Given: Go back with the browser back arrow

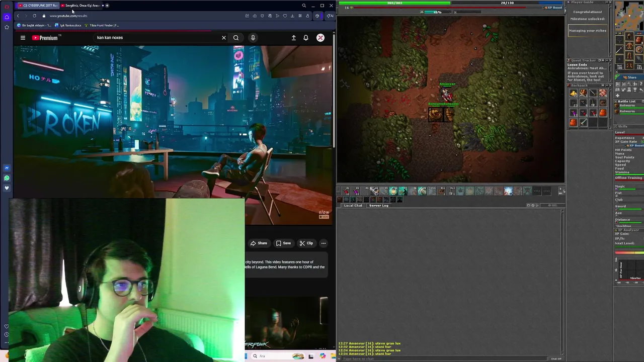Looking at the screenshot, I should (x=18, y=16).
